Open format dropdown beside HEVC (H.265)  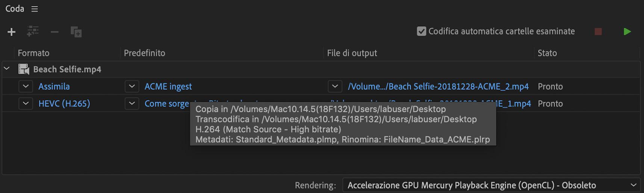pyautogui.click(x=26, y=104)
